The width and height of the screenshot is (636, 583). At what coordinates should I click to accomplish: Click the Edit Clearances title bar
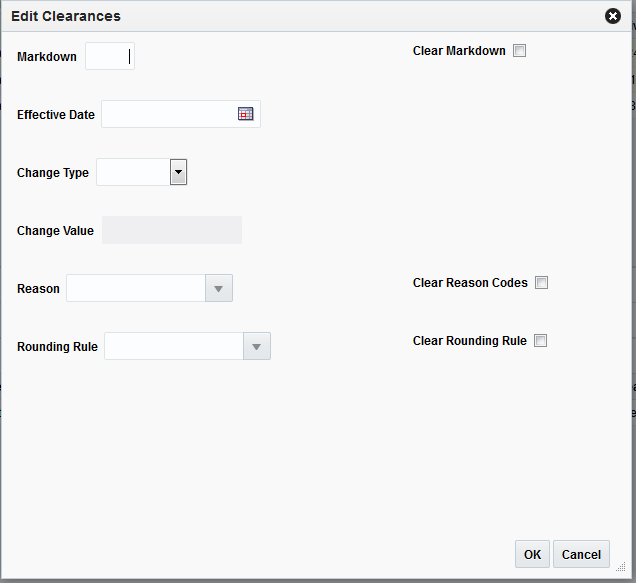click(300, 16)
